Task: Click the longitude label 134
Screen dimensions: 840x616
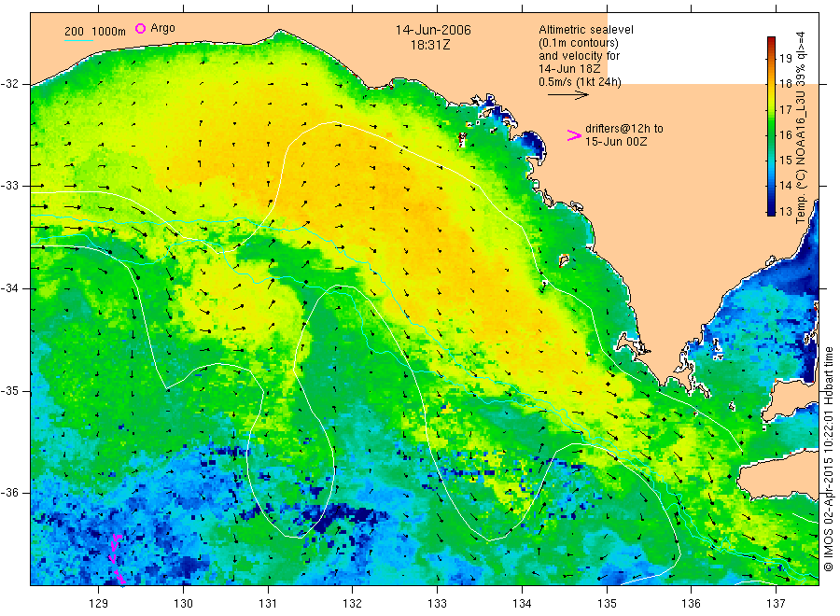Action: [522, 604]
